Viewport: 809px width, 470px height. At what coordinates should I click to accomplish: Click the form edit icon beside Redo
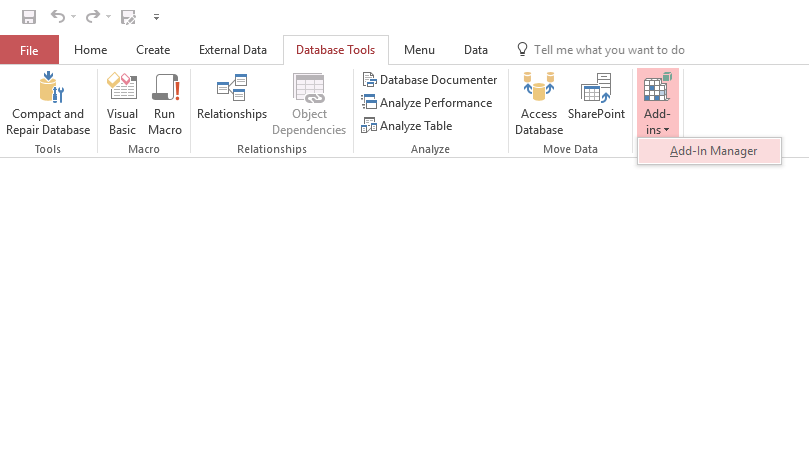tap(128, 17)
